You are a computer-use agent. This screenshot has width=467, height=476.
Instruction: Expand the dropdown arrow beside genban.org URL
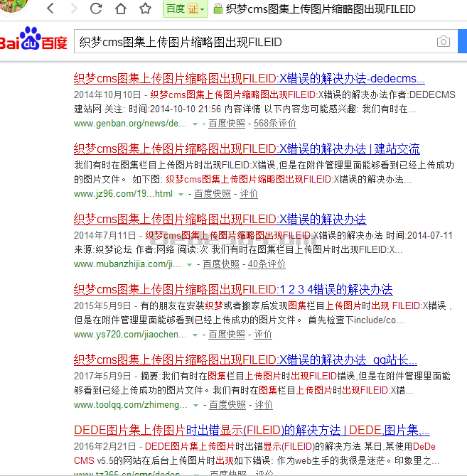tap(195, 124)
